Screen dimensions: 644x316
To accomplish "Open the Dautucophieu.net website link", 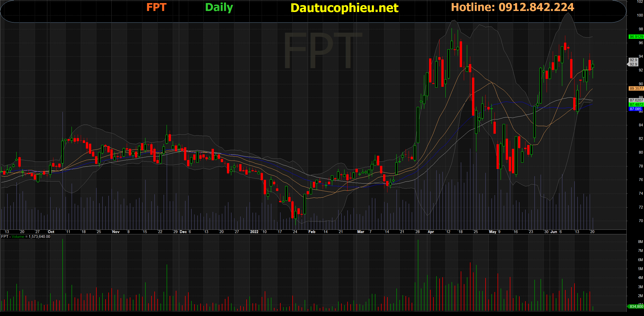I will tap(344, 8).
